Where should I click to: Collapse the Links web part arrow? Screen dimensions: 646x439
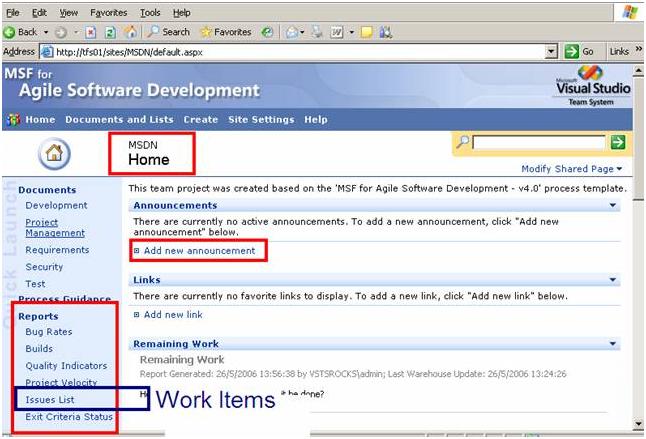[x=611, y=280]
